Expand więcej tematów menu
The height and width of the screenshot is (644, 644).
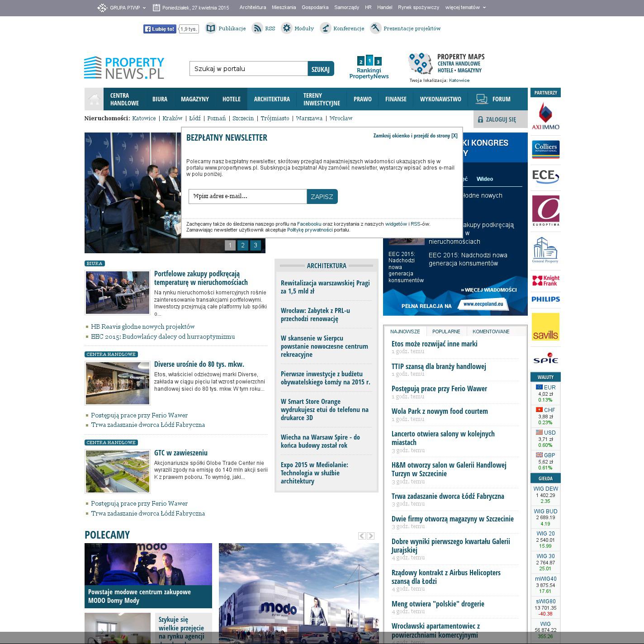(465, 8)
